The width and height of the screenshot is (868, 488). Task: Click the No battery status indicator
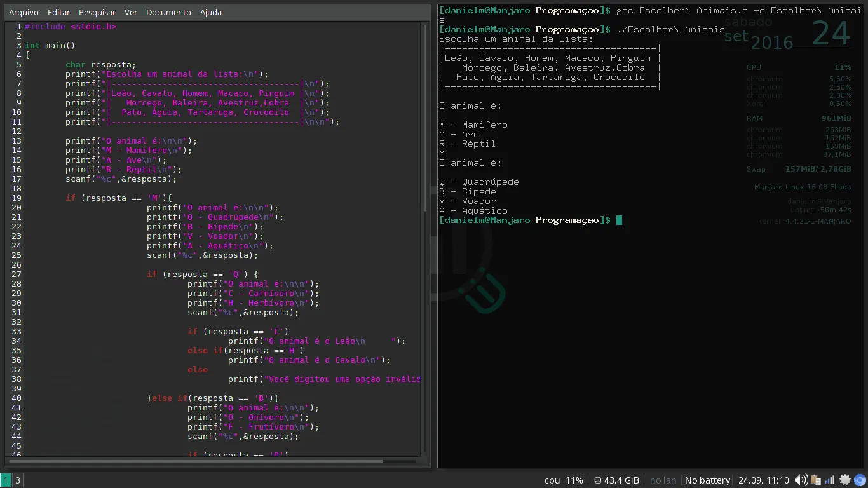pos(707,480)
